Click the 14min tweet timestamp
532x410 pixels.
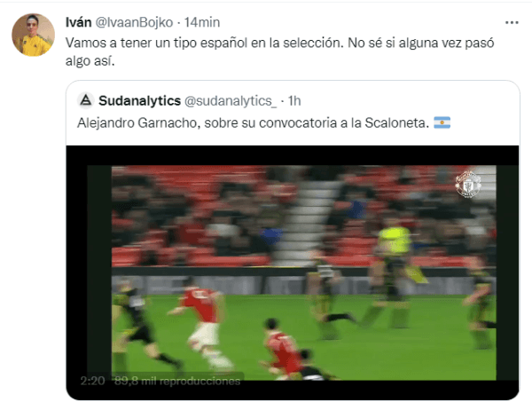[202, 22]
